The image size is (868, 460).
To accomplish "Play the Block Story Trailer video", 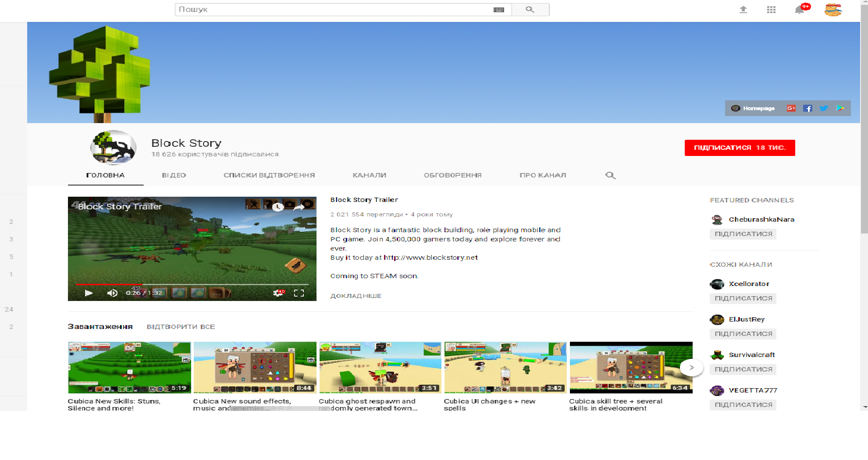I will click(89, 293).
